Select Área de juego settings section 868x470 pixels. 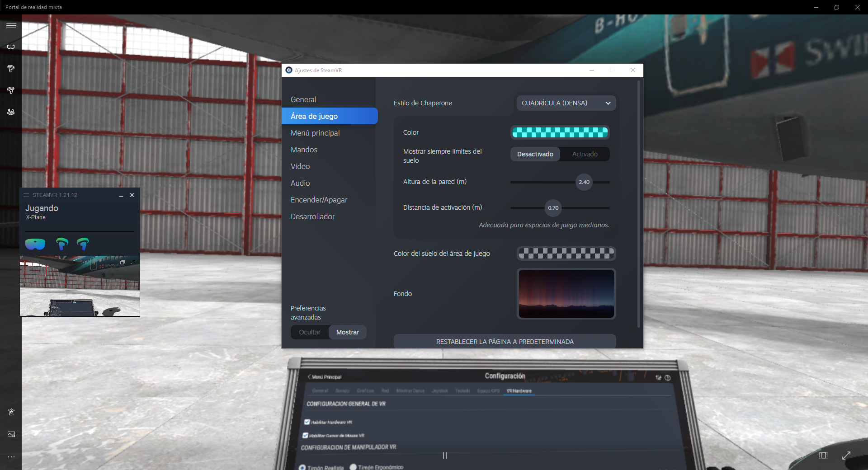(330, 116)
